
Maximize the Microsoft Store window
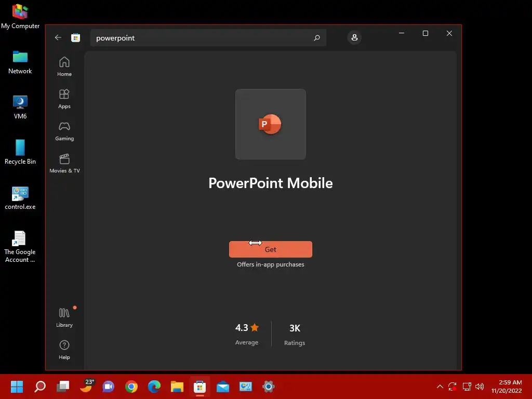[x=425, y=33]
